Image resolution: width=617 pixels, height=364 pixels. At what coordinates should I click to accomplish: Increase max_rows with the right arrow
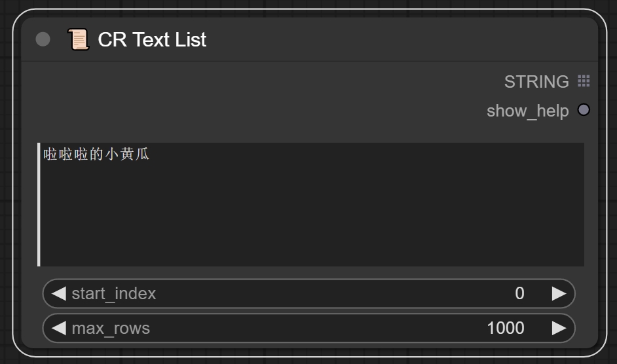tap(559, 328)
